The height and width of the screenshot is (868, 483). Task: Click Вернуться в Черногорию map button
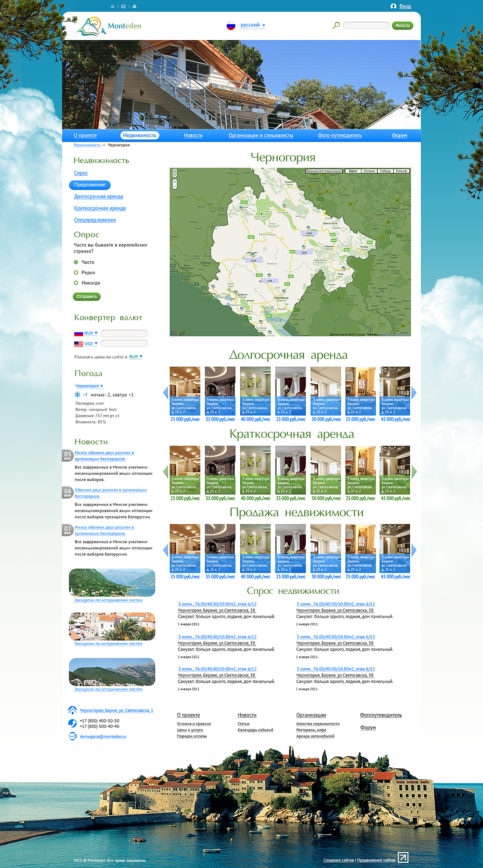click(x=324, y=171)
